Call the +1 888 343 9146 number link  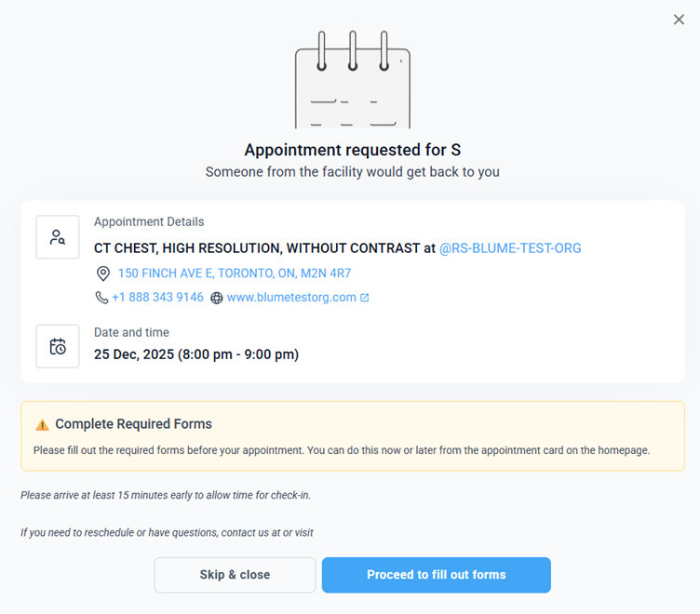[x=157, y=298]
